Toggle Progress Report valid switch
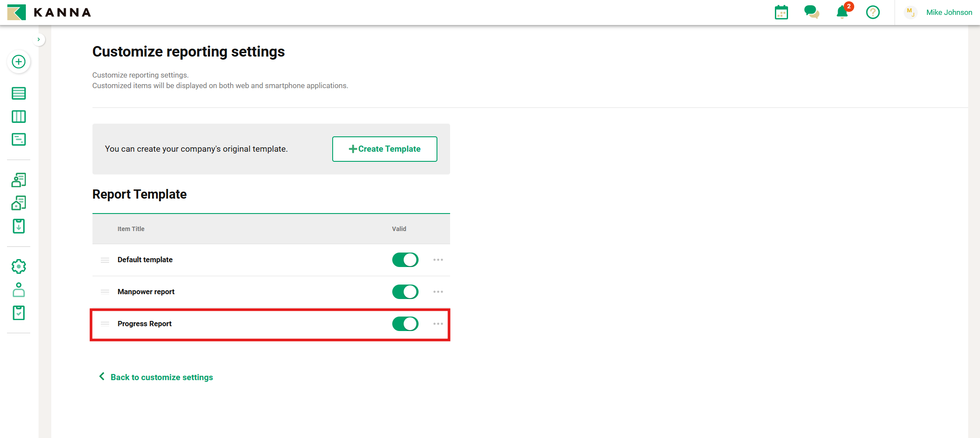This screenshot has height=438, width=980. click(405, 324)
